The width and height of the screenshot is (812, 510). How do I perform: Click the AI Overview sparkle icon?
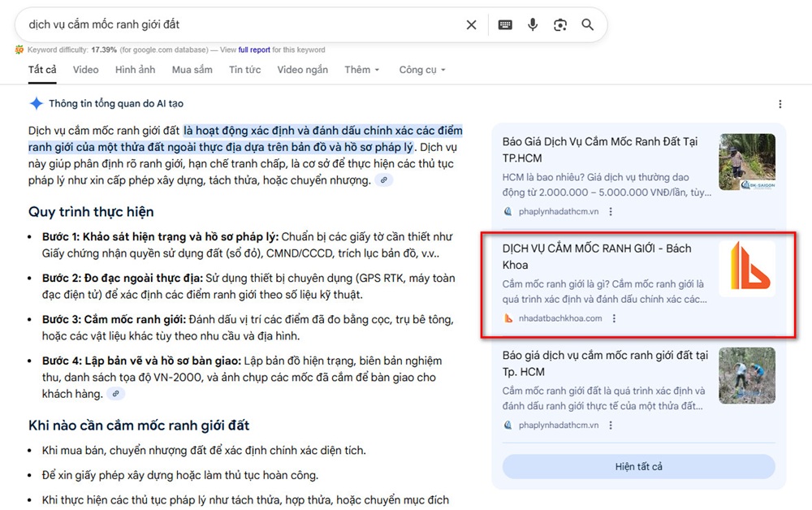(36, 103)
